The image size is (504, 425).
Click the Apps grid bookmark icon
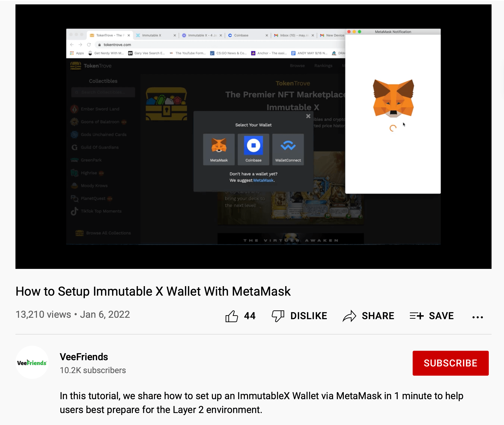coord(72,53)
